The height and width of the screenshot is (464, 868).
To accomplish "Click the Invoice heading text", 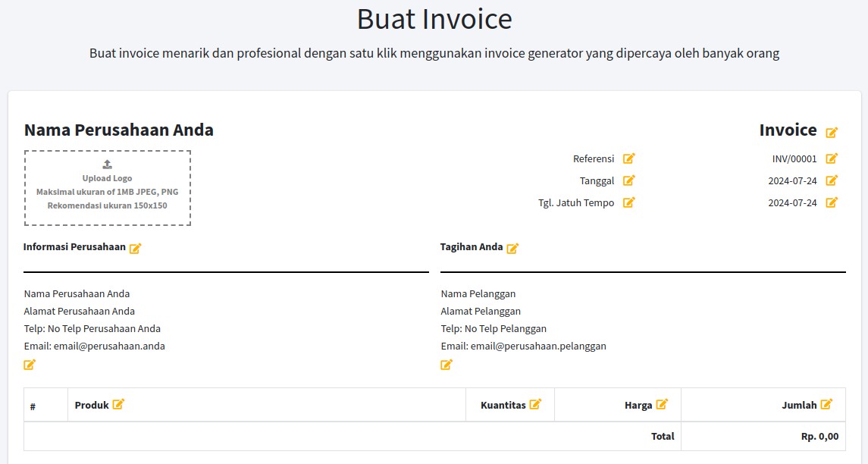I will point(788,130).
